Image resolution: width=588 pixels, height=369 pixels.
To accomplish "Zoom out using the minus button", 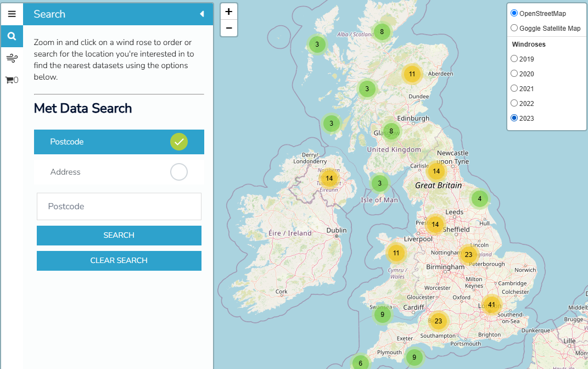I will [228, 27].
